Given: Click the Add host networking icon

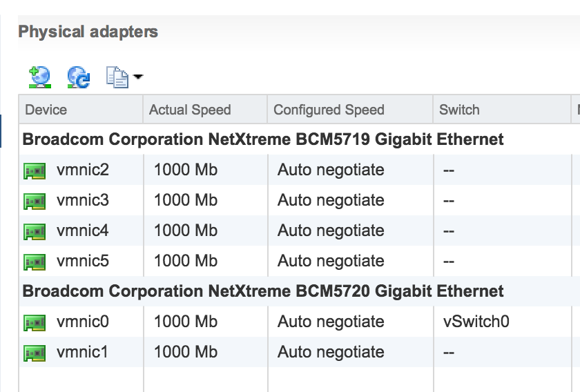Looking at the screenshot, I should click(40, 77).
